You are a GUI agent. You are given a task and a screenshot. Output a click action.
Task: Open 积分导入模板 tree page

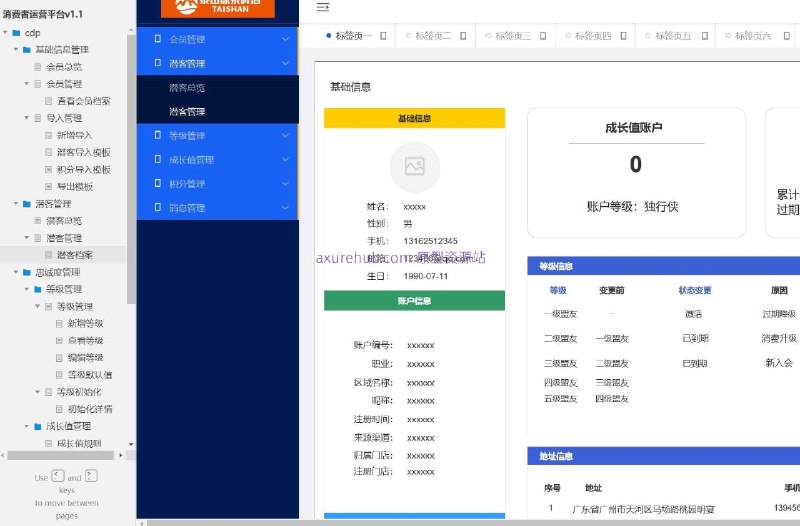pyautogui.click(x=84, y=169)
